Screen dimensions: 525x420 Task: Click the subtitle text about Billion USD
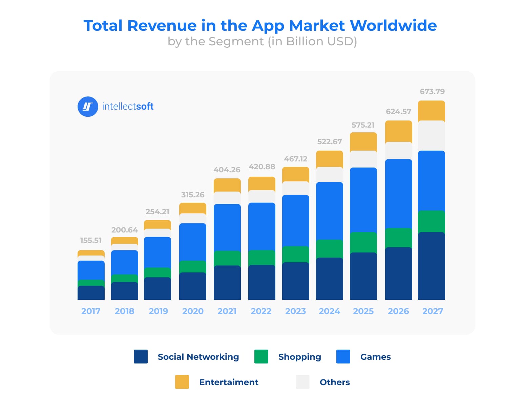click(261, 41)
